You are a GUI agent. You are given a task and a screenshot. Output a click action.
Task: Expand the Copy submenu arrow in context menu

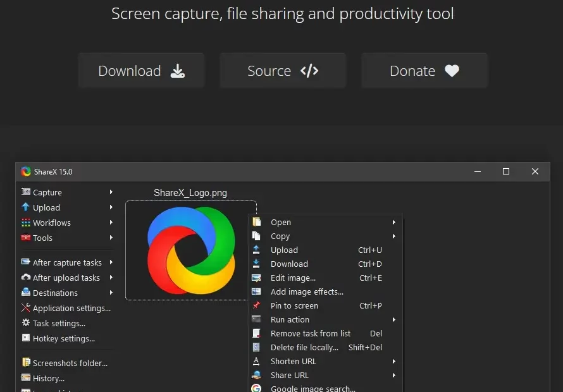click(x=394, y=236)
